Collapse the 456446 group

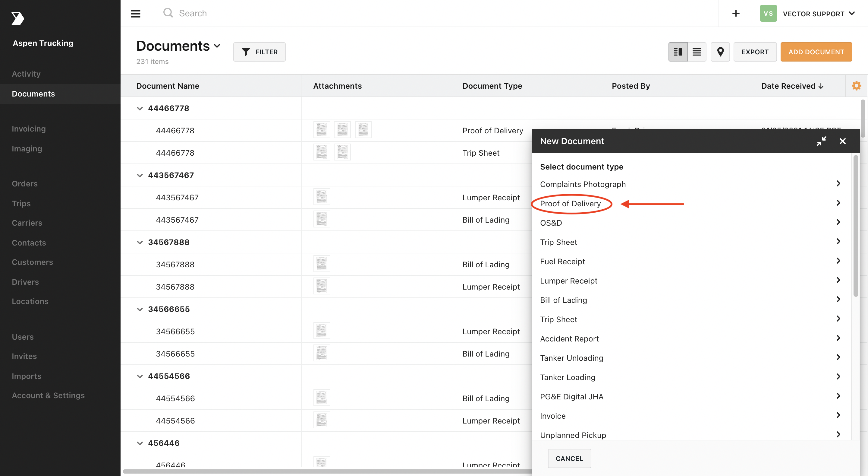(140, 443)
